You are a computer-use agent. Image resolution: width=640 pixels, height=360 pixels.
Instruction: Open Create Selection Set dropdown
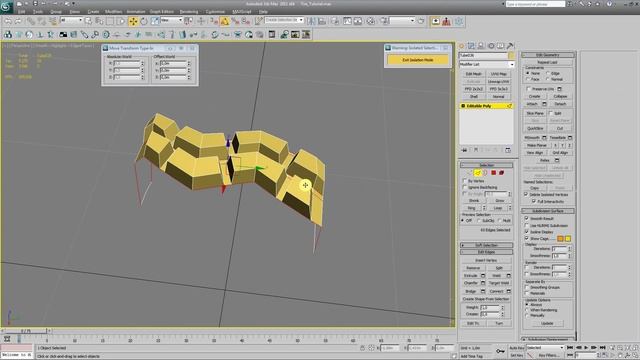284,20
